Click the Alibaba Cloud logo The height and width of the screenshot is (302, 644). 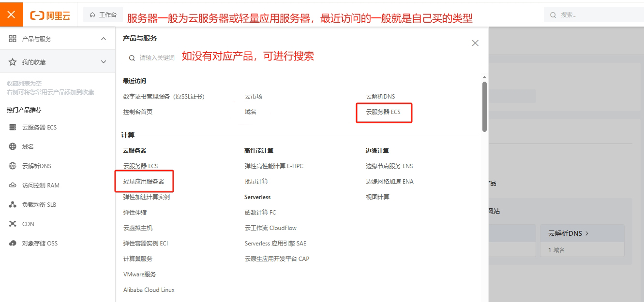point(50,15)
